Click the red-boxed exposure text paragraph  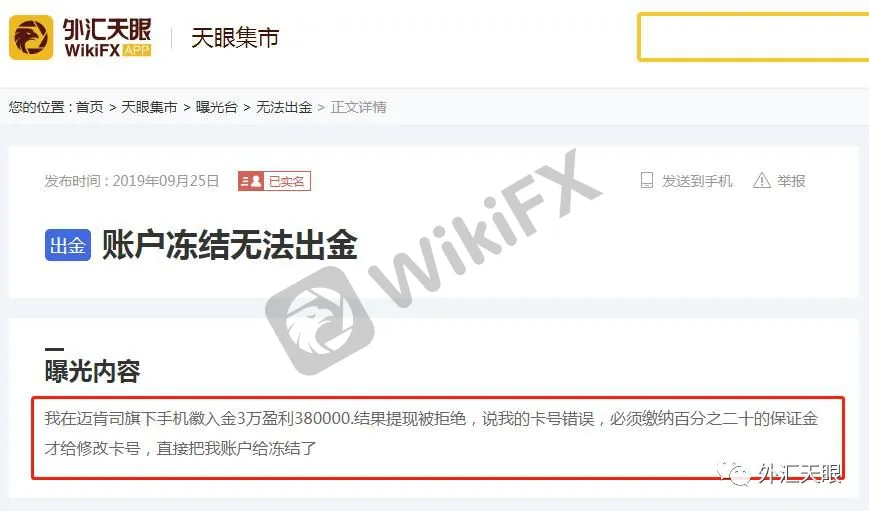pyautogui.click(x=438, y=437)
